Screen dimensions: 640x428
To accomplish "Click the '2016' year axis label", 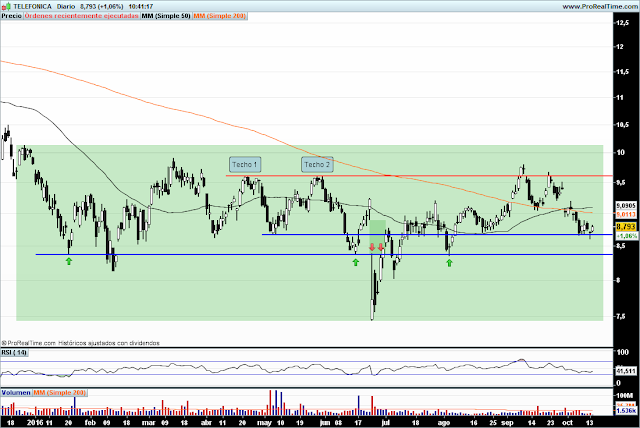I will point(35,422).
